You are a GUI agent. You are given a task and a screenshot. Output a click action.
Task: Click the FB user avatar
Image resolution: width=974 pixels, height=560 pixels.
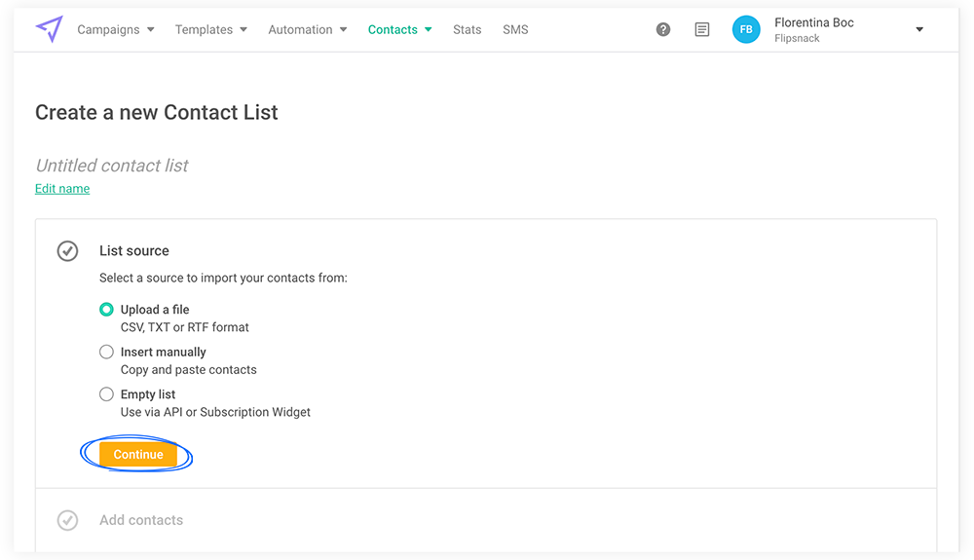(x=746, y=29)
